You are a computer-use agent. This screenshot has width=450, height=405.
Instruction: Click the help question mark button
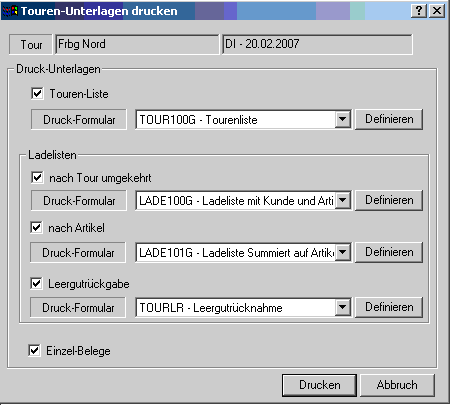(x=419, y=11)
